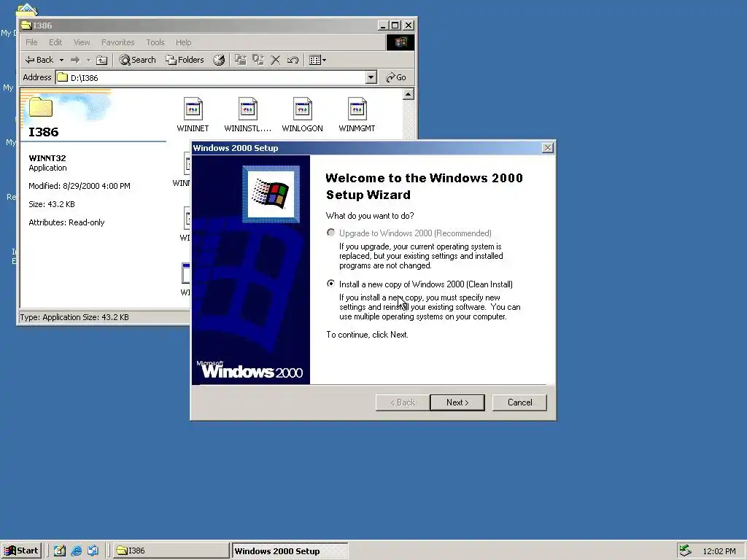Open the View menu in I386 window
The height and width of the screenshot is (560, 747).
[82, 42]
